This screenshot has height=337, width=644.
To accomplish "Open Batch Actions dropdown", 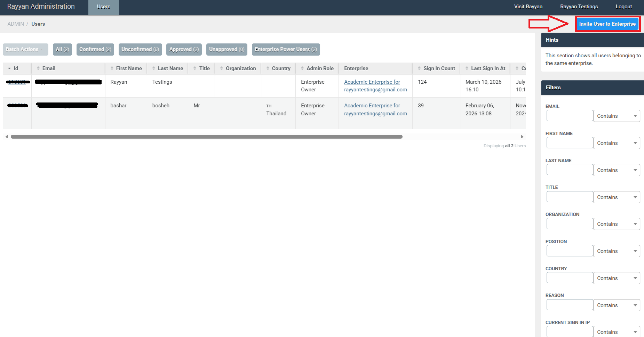I will point(25,49).
